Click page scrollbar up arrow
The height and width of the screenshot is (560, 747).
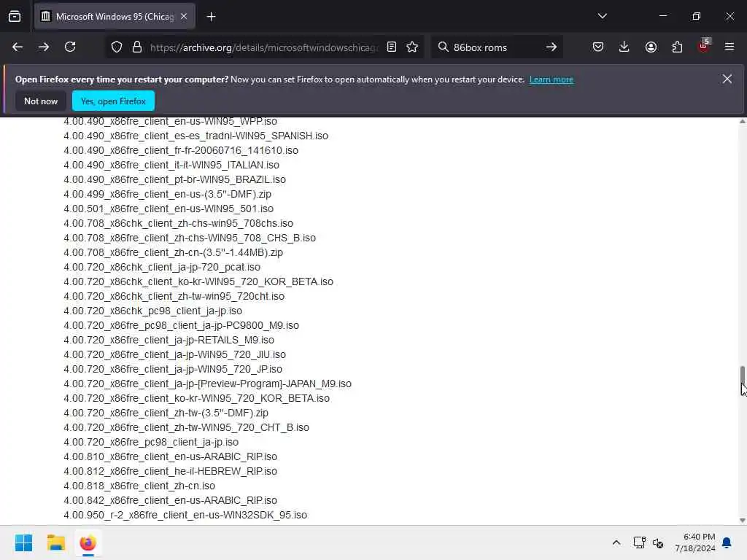point(742,122)
